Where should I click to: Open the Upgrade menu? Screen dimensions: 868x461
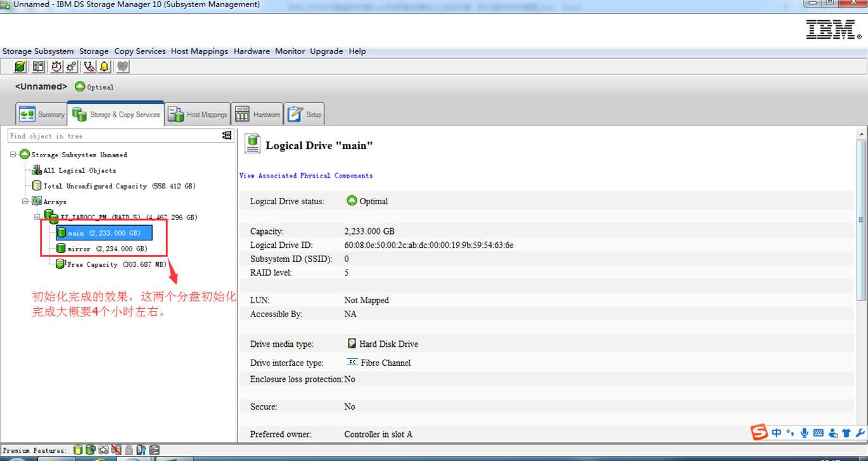click(x=326, y=51)
